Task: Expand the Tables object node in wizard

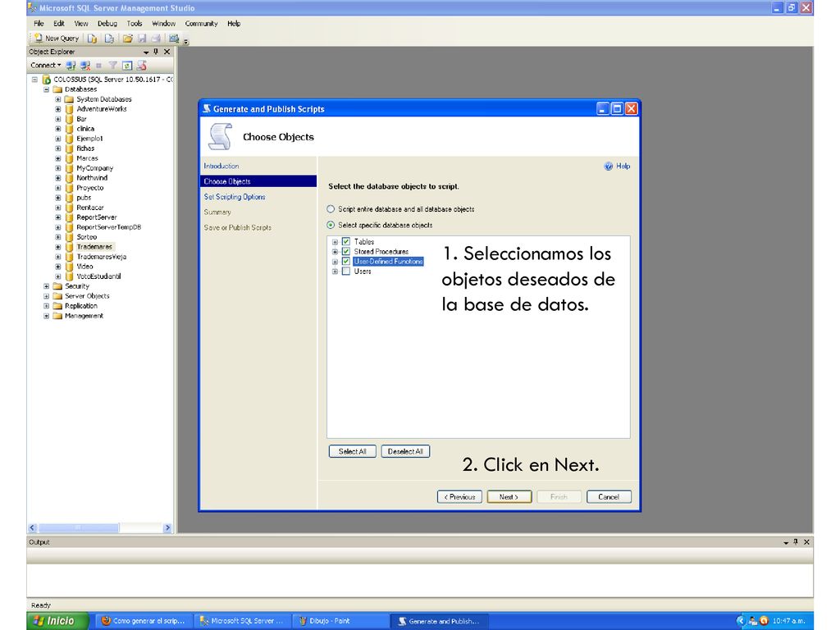Action: 335,242
